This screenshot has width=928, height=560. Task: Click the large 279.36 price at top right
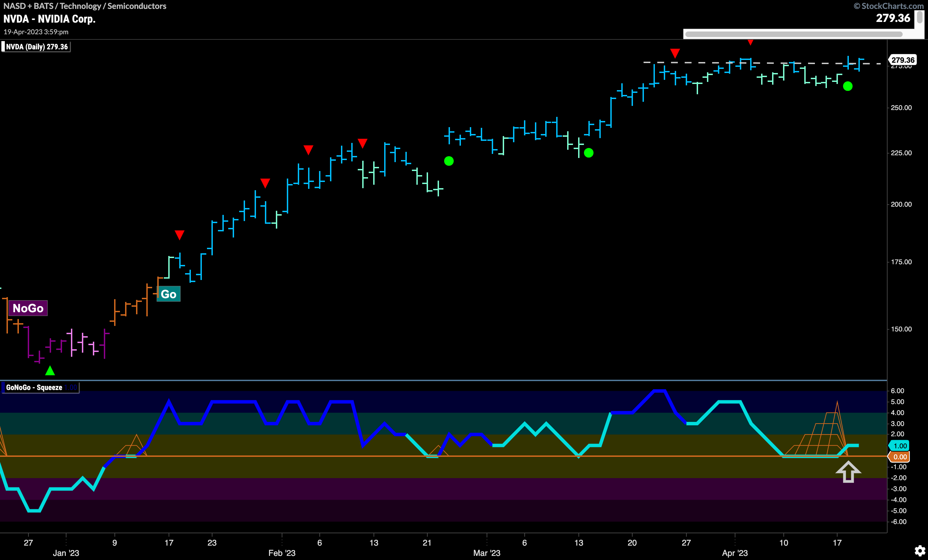click(x=893, y=18)
